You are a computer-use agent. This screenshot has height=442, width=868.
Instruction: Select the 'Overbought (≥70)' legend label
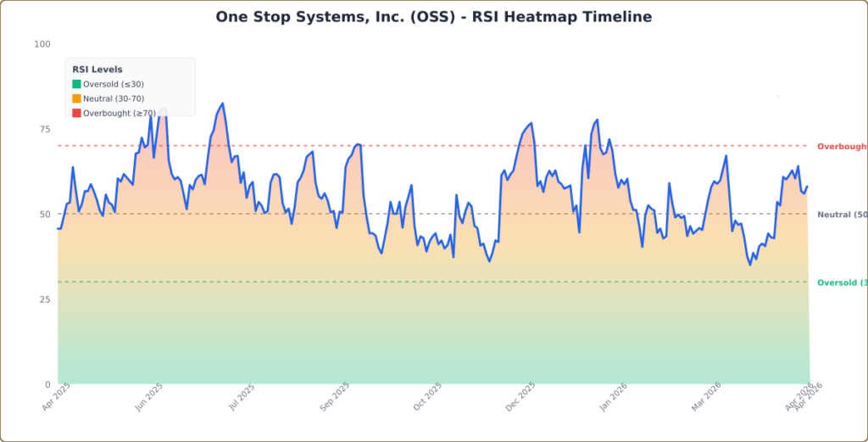[119, 113]
